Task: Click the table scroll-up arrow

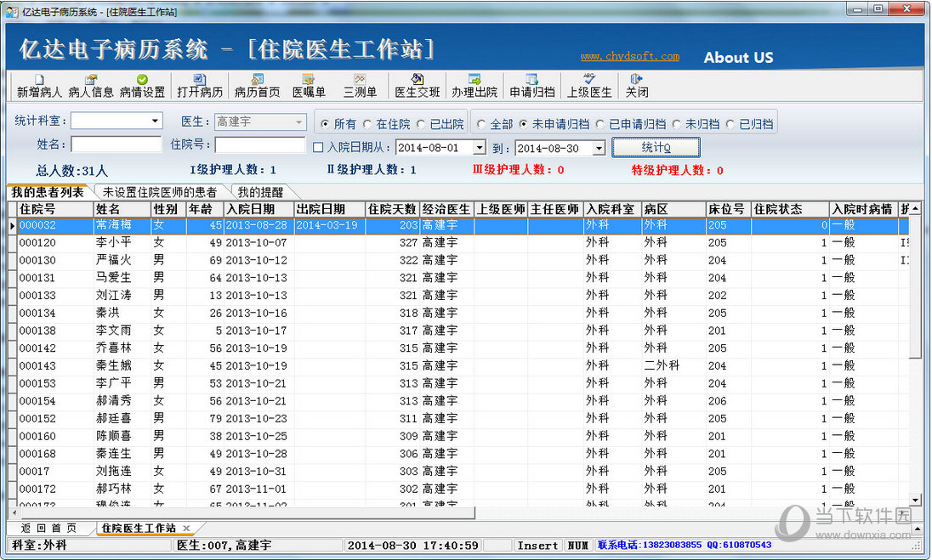Action: pos(915,208)
